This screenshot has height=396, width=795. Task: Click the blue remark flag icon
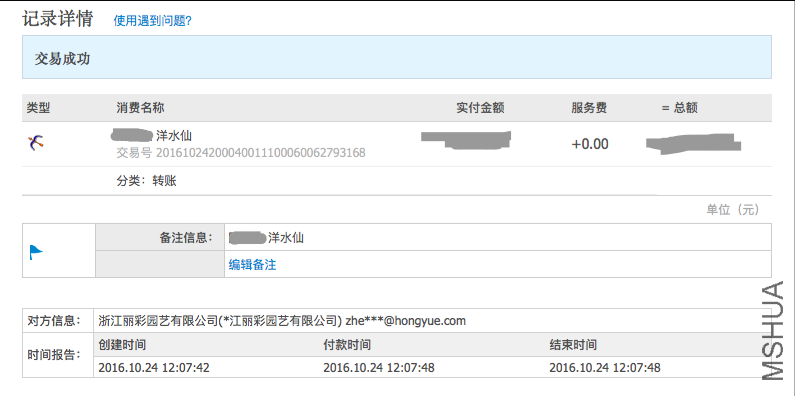[36, 252]
